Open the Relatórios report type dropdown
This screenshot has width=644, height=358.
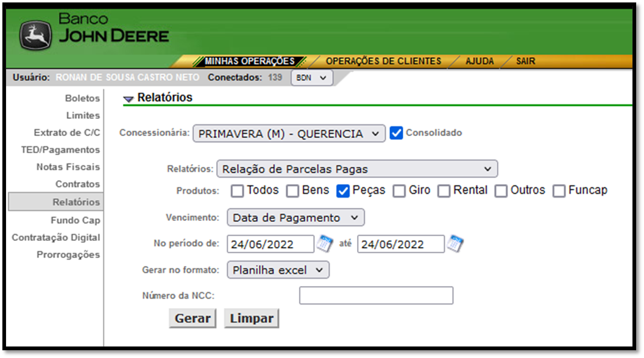click(357, 169)
